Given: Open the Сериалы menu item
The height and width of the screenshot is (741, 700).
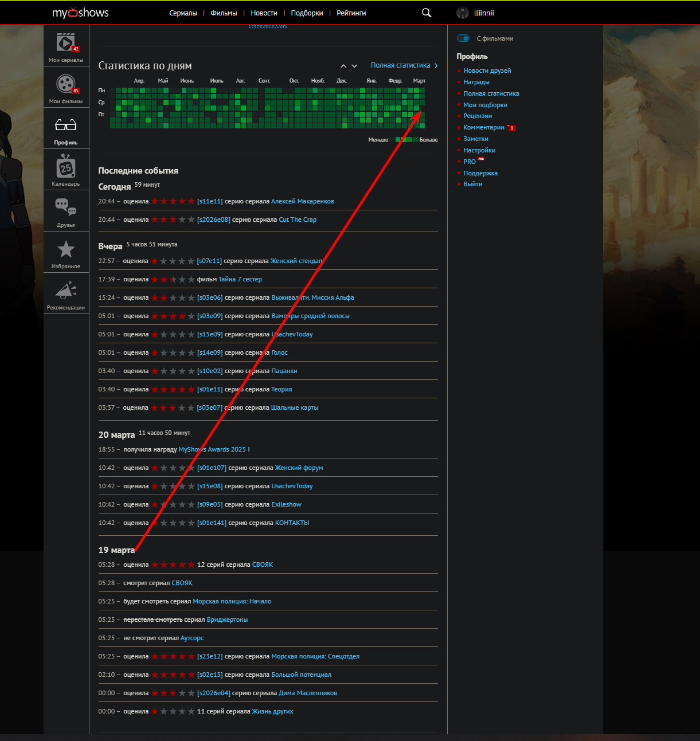Looking at the screenshot, I should [x=183, y=13].
